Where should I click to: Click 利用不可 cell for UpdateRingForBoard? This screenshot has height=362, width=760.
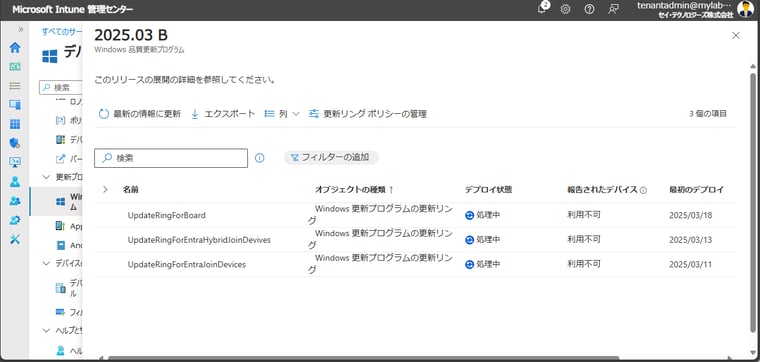[584, 215]
